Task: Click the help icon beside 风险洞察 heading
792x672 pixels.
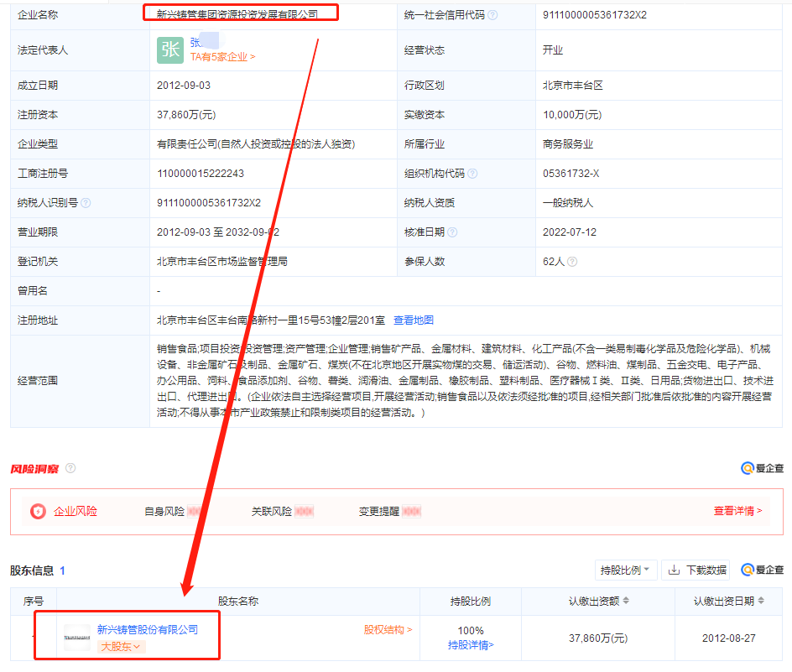Action: pos(70,468)
